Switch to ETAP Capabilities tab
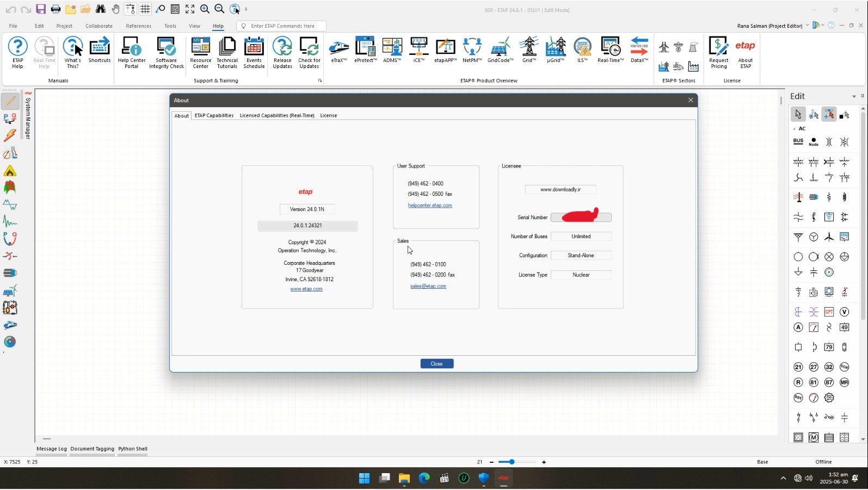Screen dimensions: 868x490 click(x=214, y=115)
